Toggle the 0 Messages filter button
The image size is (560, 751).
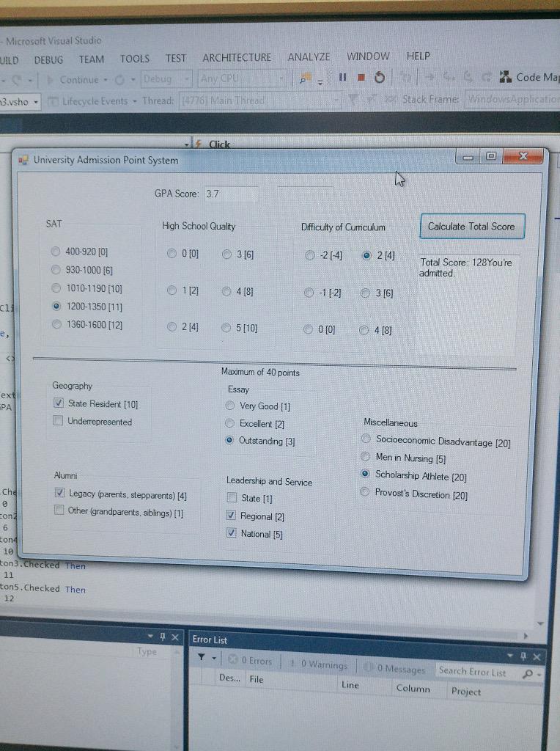tap(395, 668)
